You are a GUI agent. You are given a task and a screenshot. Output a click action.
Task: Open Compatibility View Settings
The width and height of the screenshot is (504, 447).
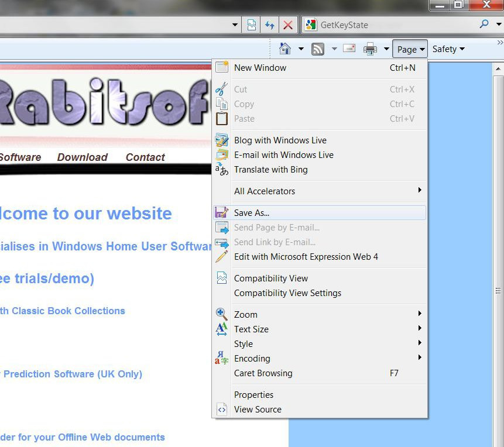click(320, 293)
